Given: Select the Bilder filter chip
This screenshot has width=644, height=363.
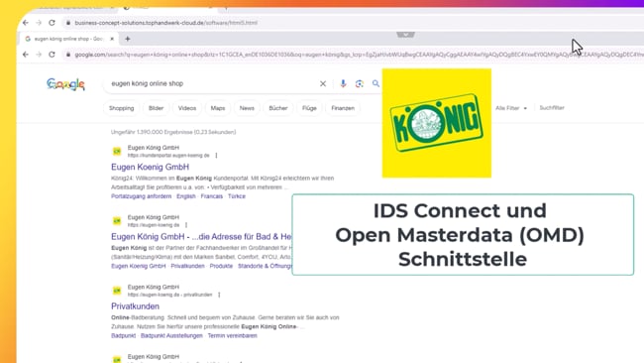Looking at the screenshot, I should tap(157, 108).
